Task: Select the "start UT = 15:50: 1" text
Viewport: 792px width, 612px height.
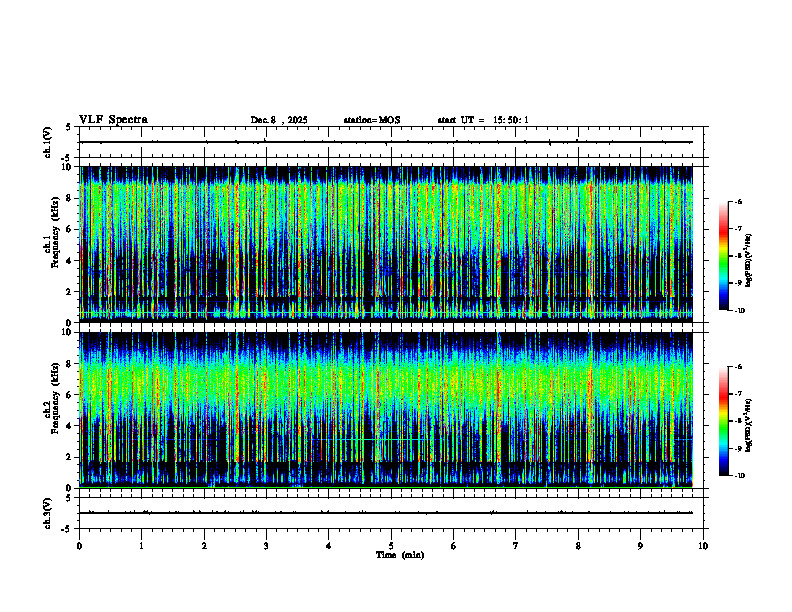Action: [483, 120]
